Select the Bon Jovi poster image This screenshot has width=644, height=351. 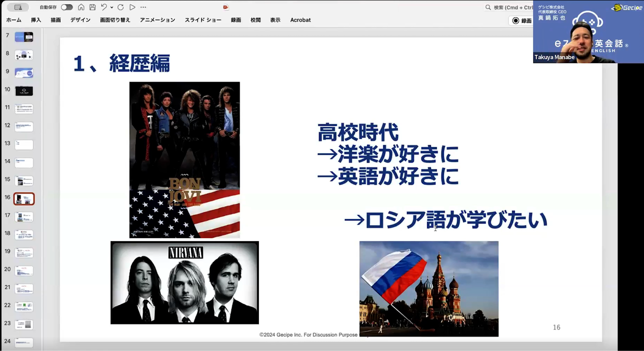pos(185,160)
